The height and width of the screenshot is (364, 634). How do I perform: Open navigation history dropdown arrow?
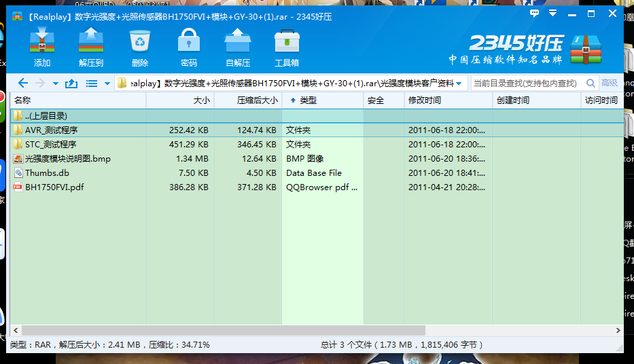tap(56, 84)
